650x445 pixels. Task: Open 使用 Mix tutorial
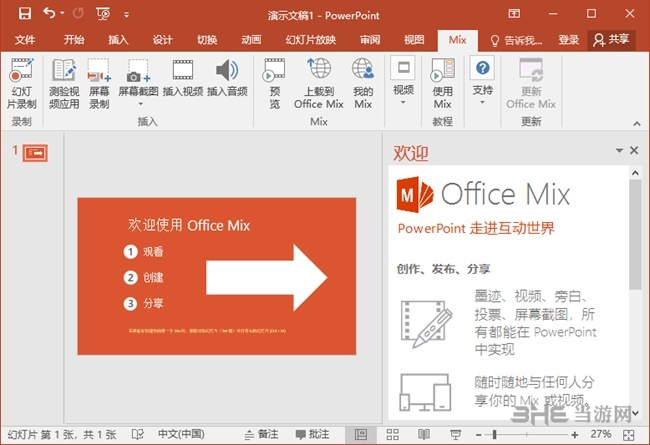tap(443, 84)
